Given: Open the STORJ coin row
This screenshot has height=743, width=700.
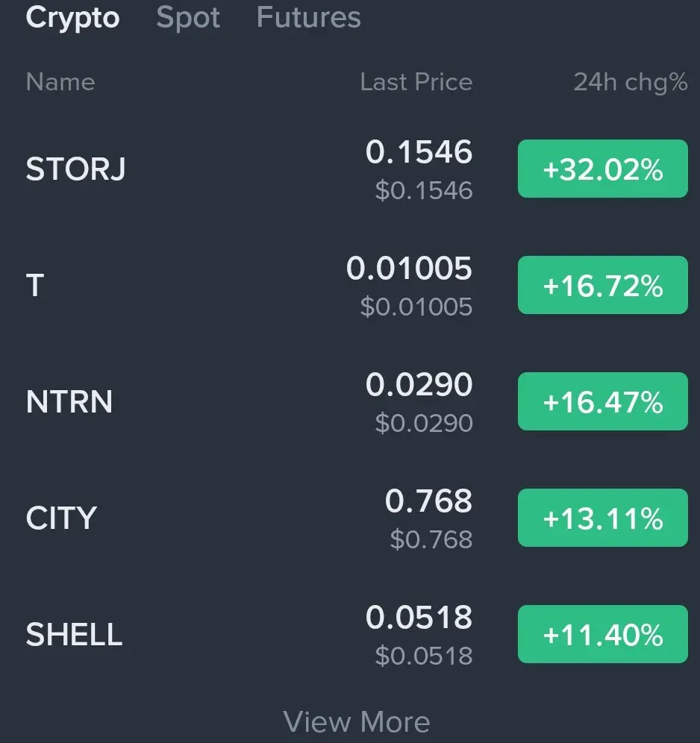Looking at the screenshot, I should tap(75, 169).
